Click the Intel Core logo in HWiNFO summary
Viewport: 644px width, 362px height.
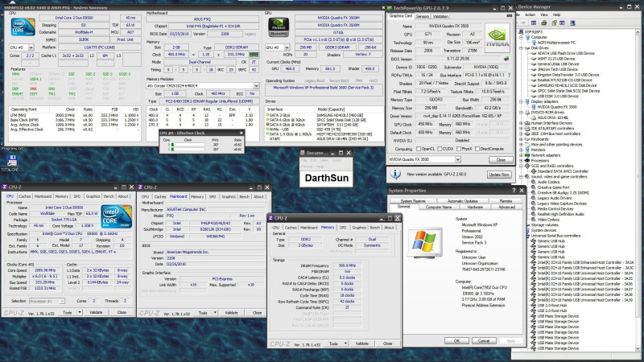[x=23, y=27]
